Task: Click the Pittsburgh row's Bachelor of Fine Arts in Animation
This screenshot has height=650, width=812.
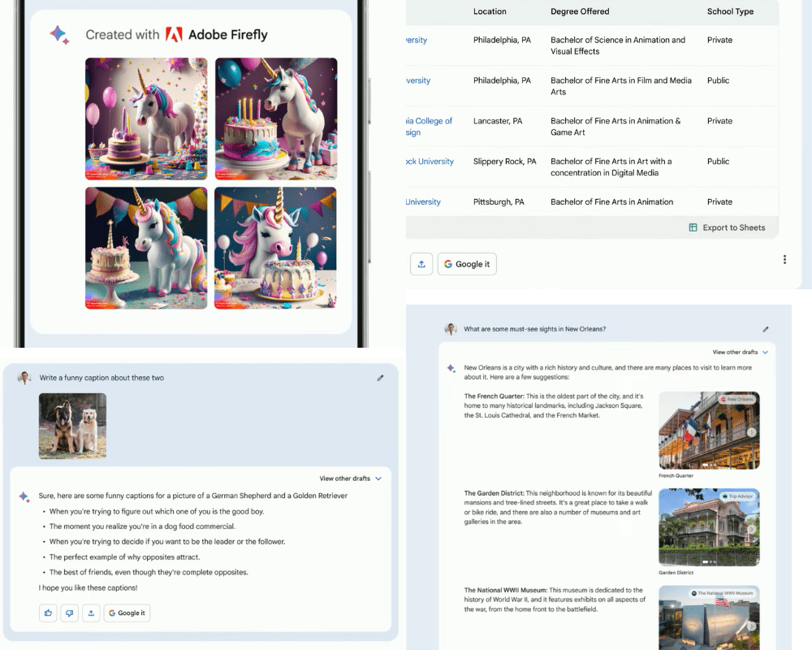Action: 611,201
